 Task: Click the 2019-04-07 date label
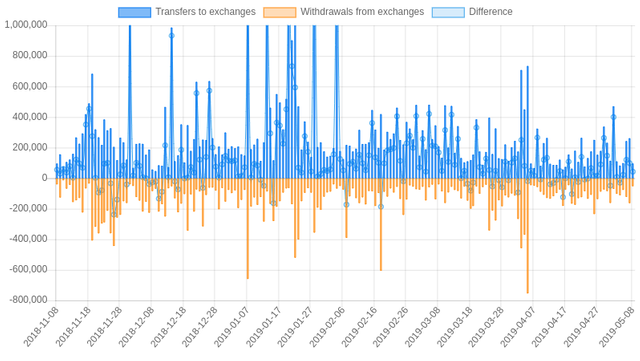(518, 327)
